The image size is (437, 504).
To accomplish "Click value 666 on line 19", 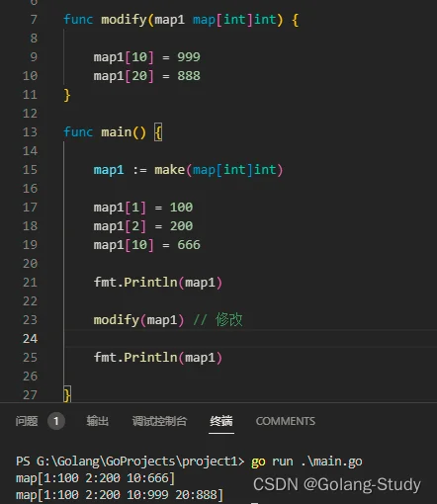I will [189, 245].
